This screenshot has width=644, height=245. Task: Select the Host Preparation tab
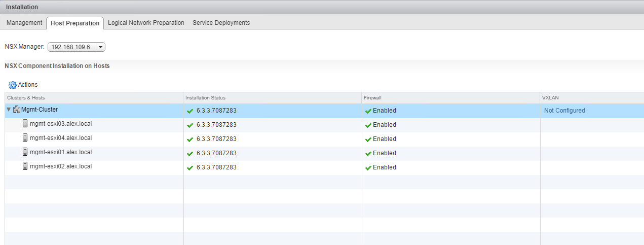[75, 23]
